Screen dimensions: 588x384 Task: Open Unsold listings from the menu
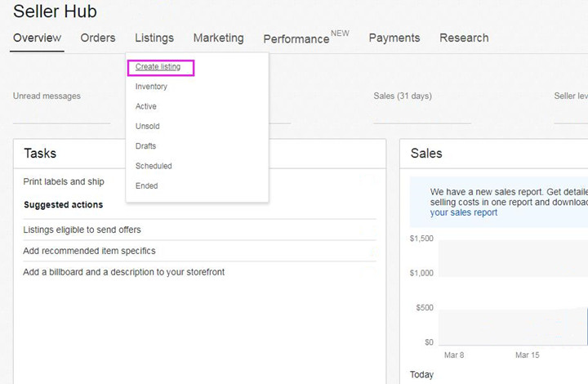pyautogui.click(x=147, y=127)
